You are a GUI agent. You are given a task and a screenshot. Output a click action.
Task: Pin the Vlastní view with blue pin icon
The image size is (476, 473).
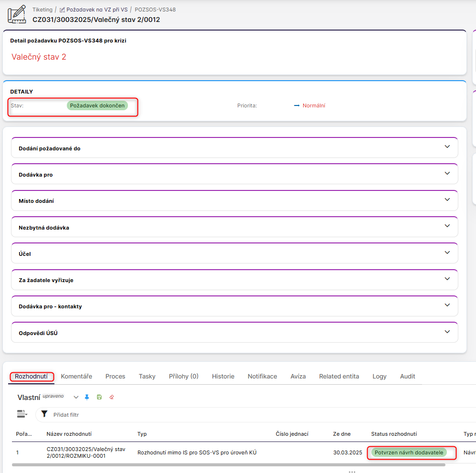coord(87,397)
